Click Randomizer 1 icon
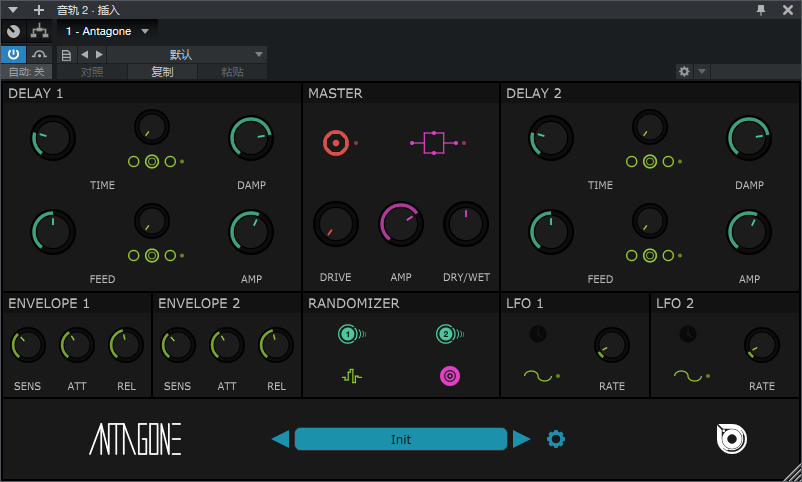This screenshot has height=482, width=802. [351, 334]
